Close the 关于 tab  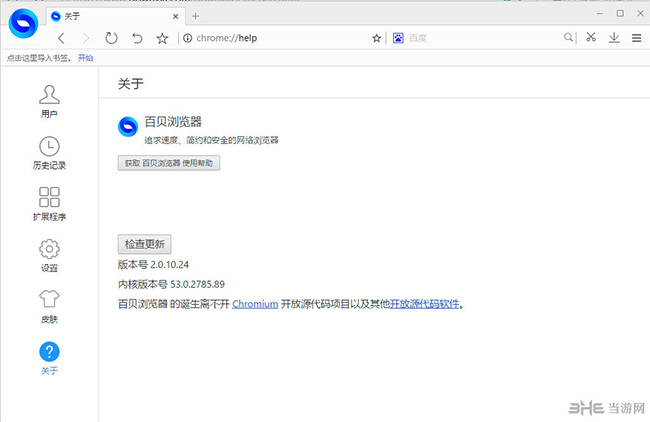pos(176,16)
